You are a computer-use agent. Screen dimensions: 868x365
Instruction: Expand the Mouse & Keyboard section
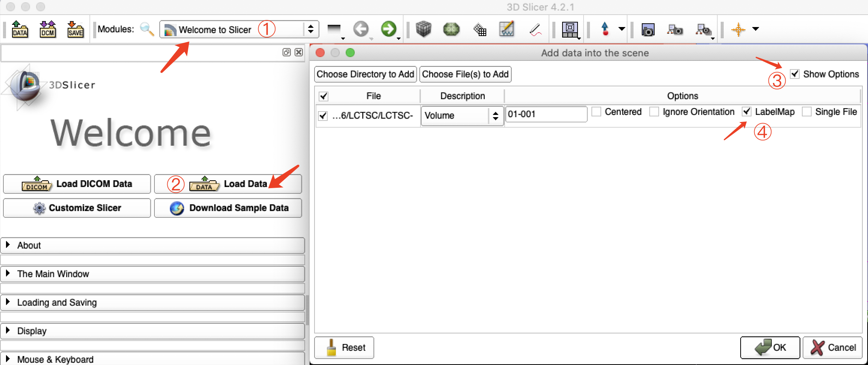click(153, 359)
